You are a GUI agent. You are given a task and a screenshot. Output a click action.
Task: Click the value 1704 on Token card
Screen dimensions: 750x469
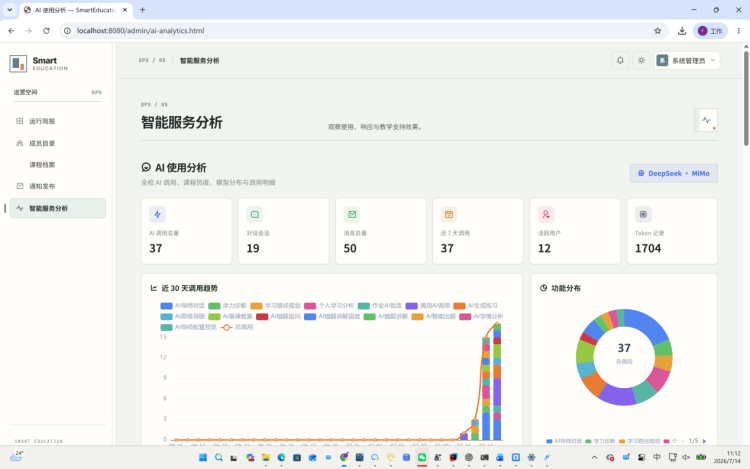tap(648, 248)
